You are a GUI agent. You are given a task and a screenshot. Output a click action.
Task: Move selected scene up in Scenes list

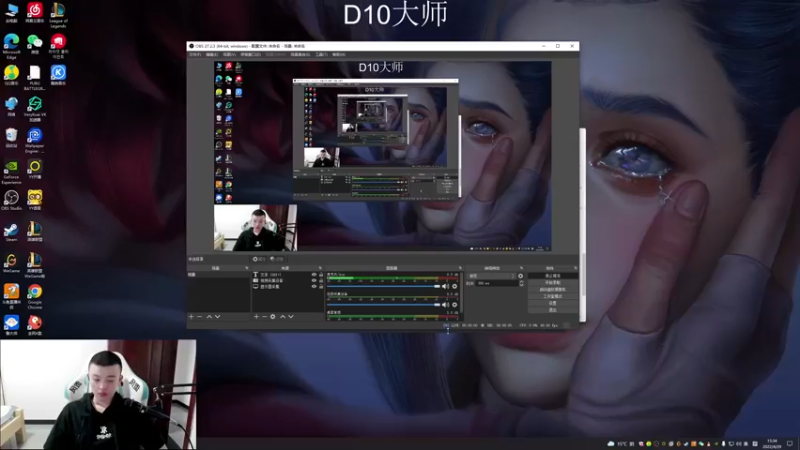tap(209, 317)
